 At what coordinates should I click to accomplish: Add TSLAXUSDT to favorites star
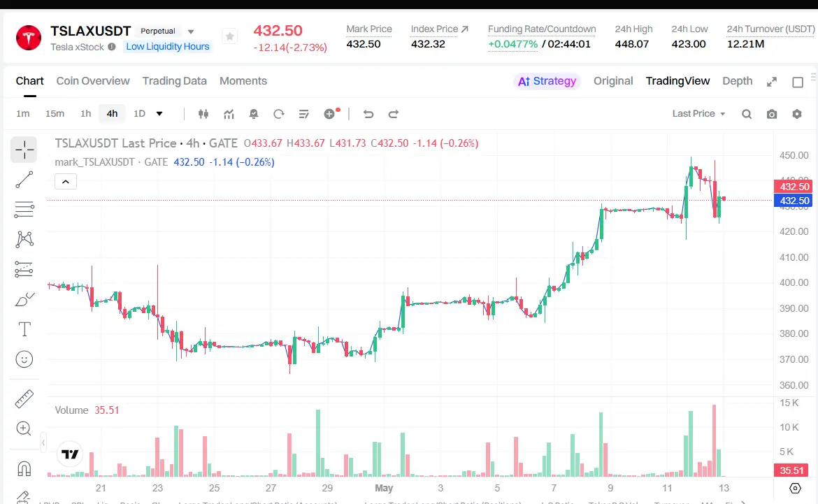click(x=229, y=36)
